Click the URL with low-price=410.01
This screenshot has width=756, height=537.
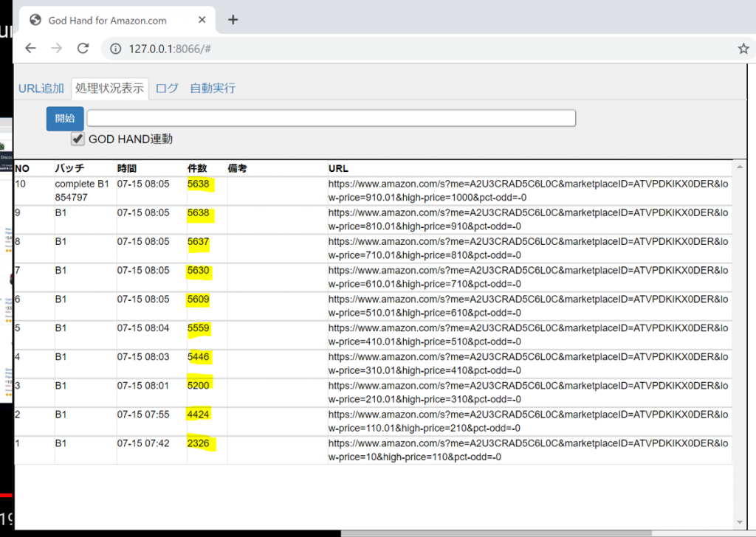(529, 335)
